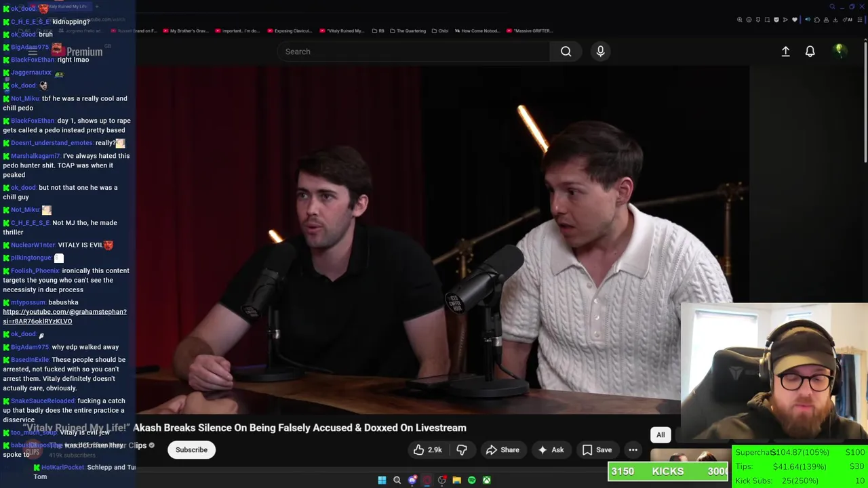Open Discord from the taskbar
This screenshot has height=488, width=868.
pos(412,480)
